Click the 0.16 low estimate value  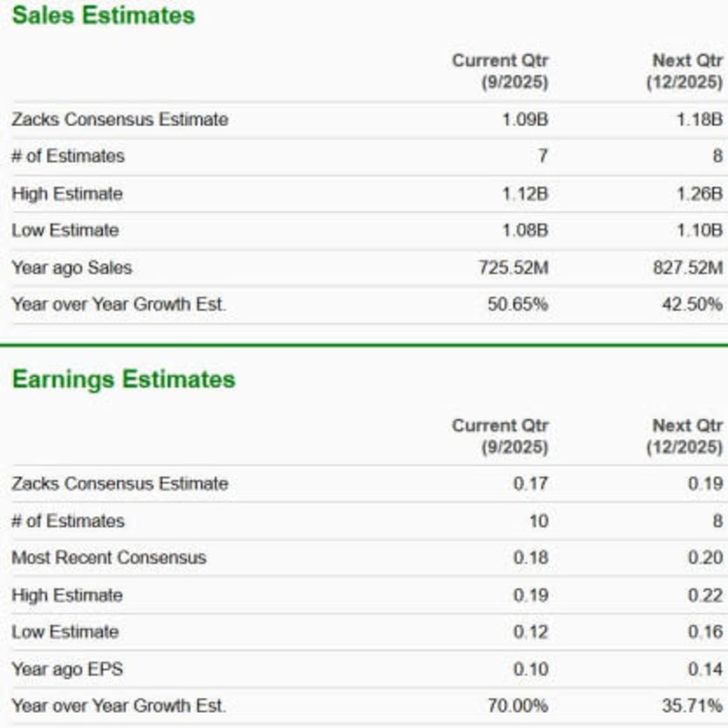(x=705, y=632)
